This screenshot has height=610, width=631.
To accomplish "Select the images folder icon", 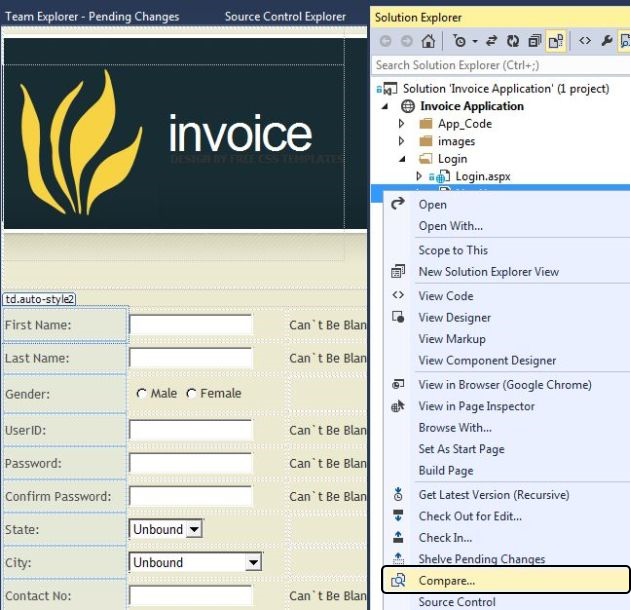I will 426,141.
